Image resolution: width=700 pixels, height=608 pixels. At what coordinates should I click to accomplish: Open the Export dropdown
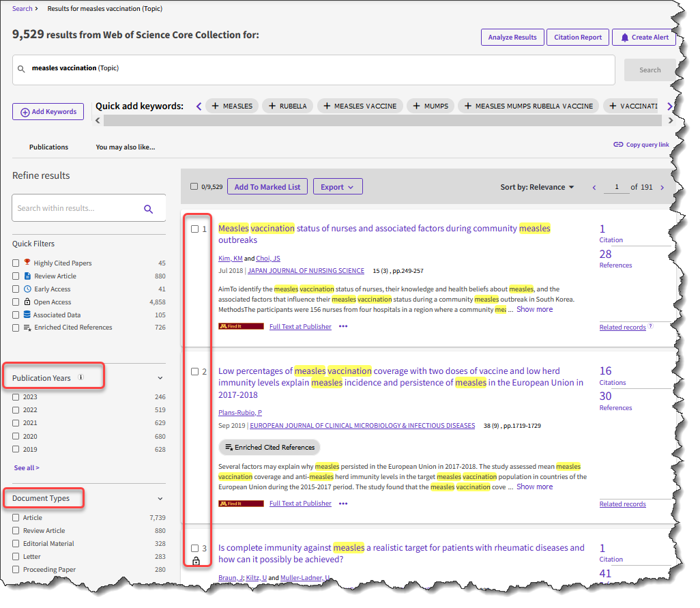point(338,187)
